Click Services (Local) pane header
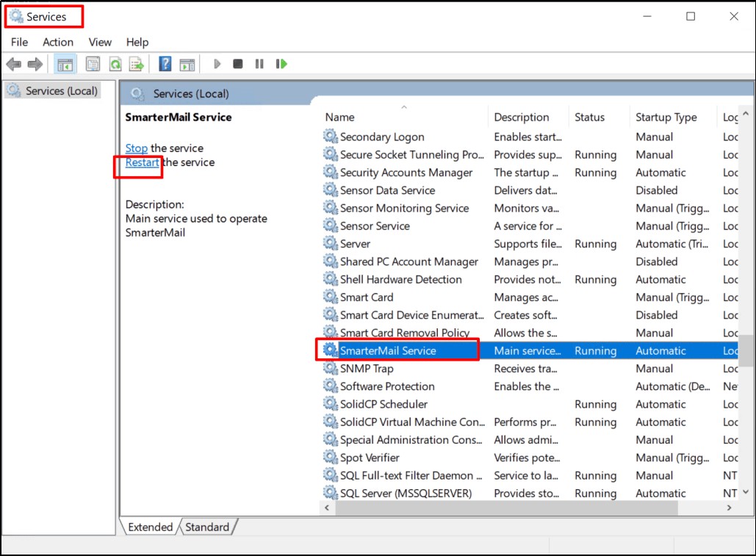 [x=191, y=93]
